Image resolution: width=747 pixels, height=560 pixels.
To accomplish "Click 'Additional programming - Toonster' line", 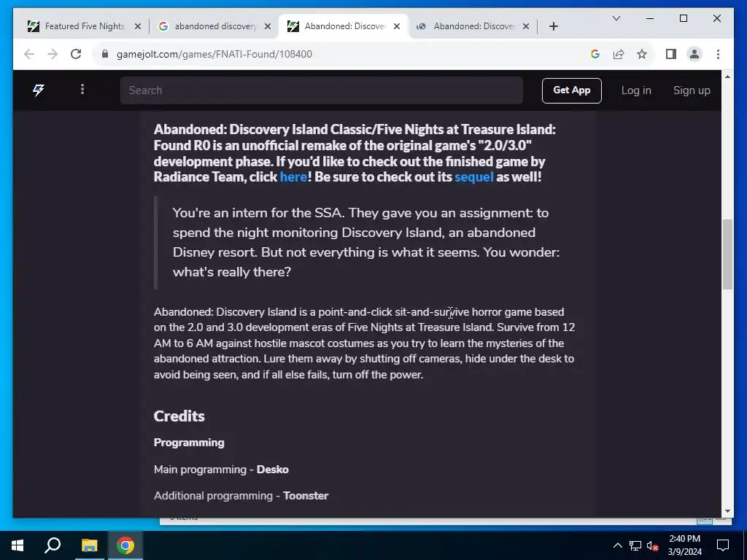I will pos(241,496).
